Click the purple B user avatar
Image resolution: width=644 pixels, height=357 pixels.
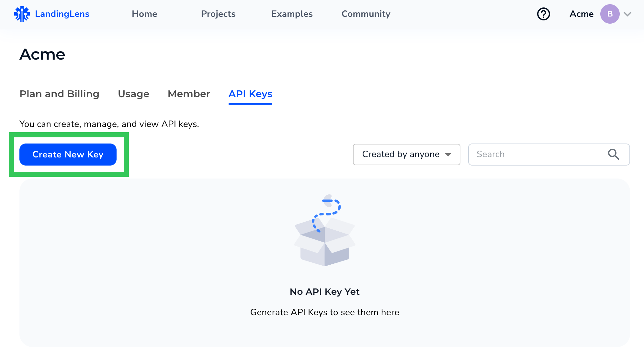coord(610,14)
